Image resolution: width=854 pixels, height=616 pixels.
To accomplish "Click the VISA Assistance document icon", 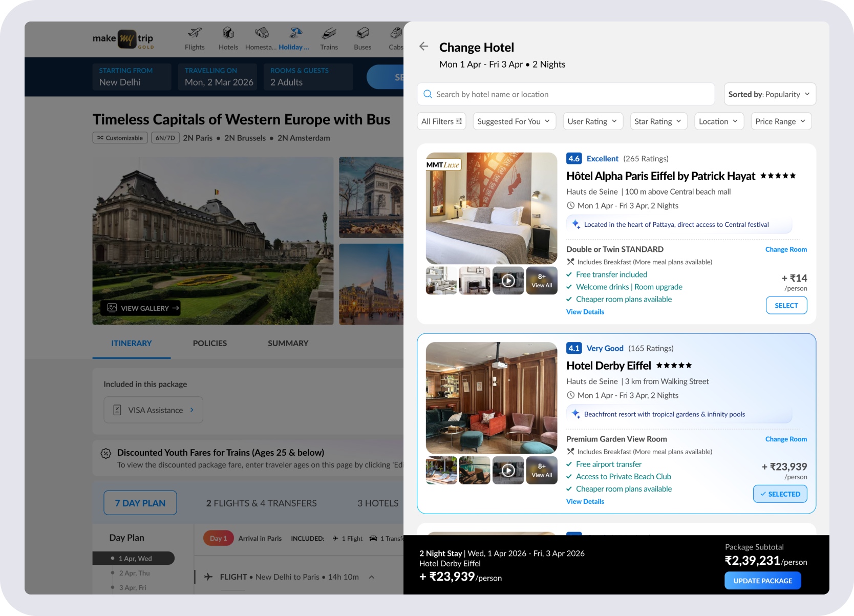I will pyautogui.click(x=117, y=410).
